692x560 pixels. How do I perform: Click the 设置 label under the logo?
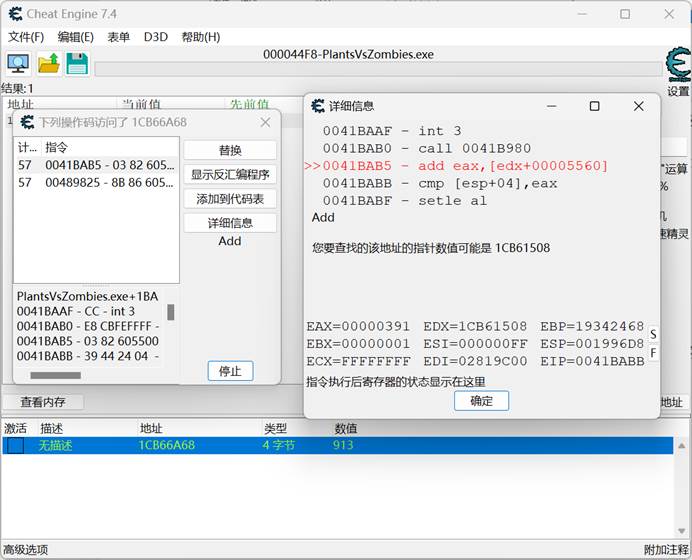pyautogui.click(x=678, y=91)
